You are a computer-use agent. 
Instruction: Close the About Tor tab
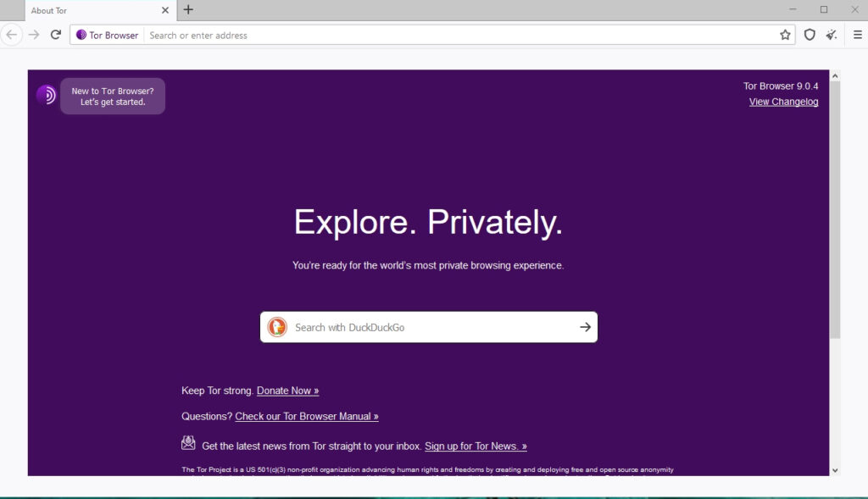click(165, 10)
